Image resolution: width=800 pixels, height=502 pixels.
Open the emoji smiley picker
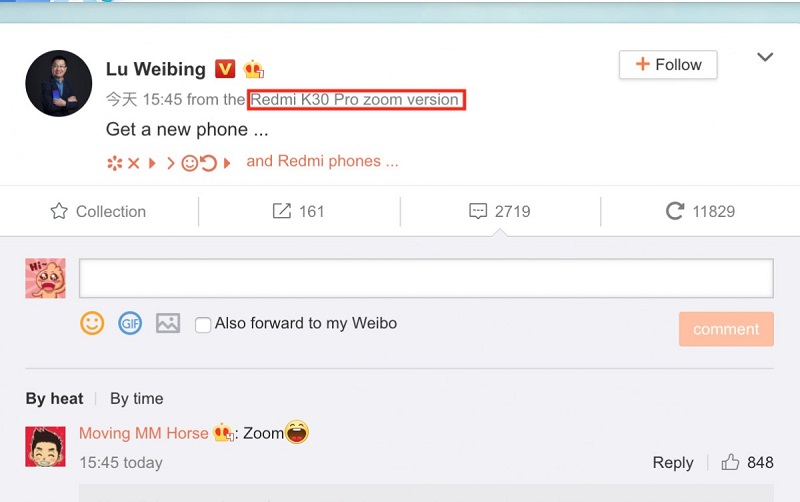tap(92, 323)
